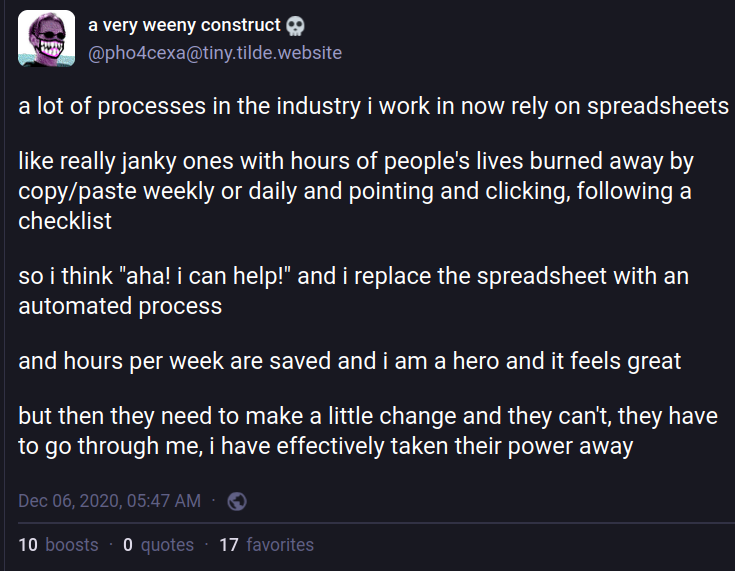Open the profile "a very weeny construct"

(x=184, y=25)
